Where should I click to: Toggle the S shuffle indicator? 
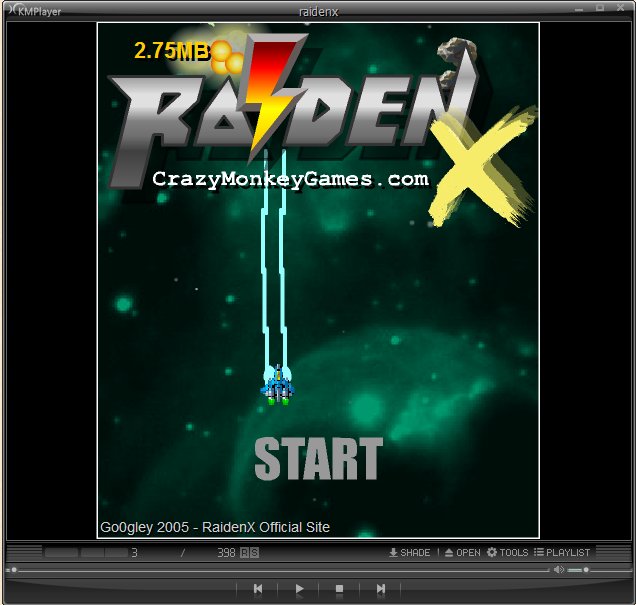tap(254, 553)
